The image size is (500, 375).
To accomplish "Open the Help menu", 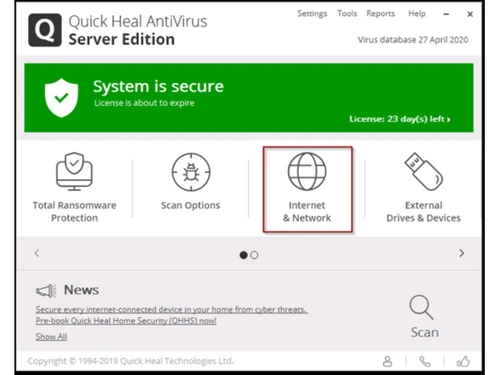I will pos(417,14).
